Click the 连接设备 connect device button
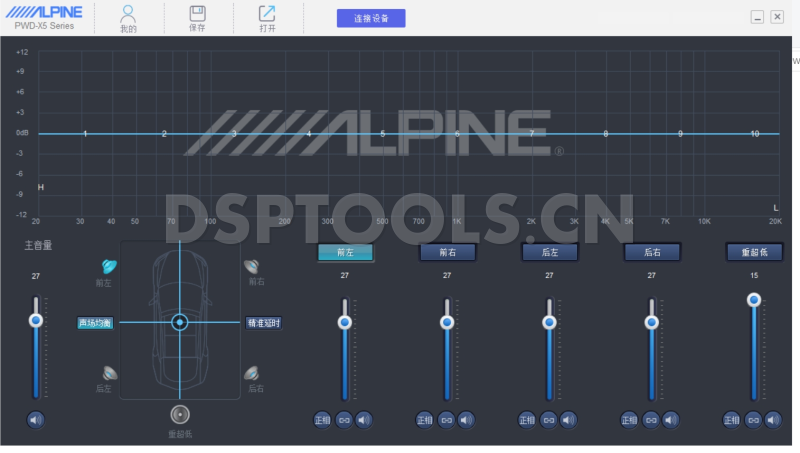Viewport: 800px width, 453px height. coord(371,18)
